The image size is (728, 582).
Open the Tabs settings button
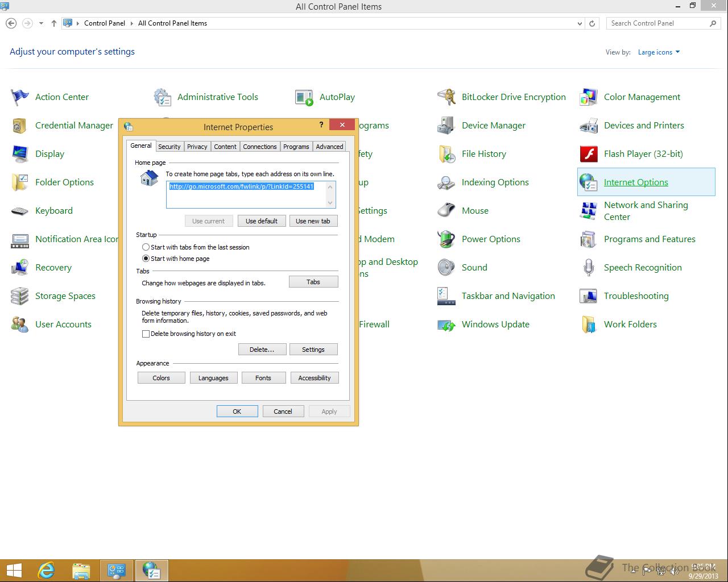click(x=313, y=282)
